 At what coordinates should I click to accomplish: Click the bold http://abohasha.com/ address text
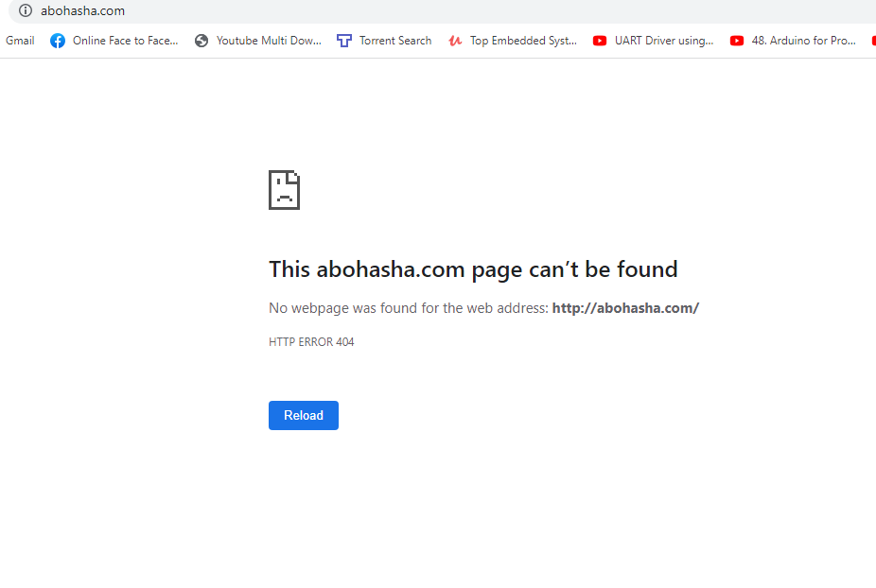[x=625, y=308]
